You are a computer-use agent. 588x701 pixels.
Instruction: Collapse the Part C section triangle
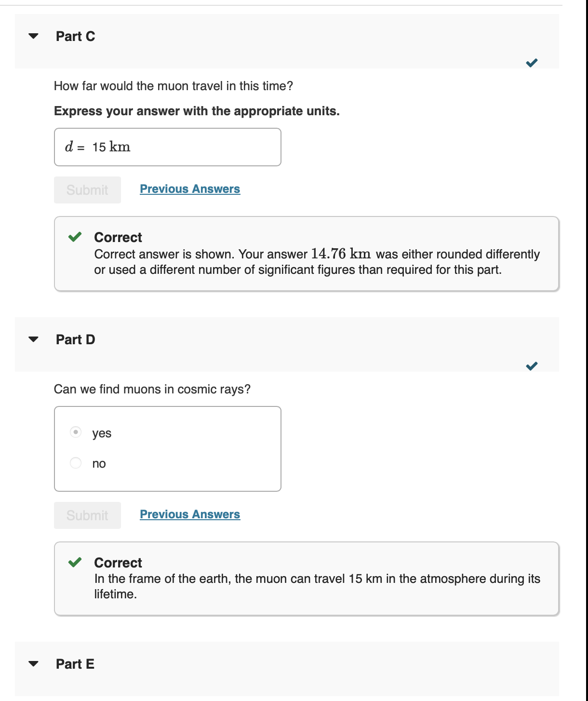click(x=33, y=36)
